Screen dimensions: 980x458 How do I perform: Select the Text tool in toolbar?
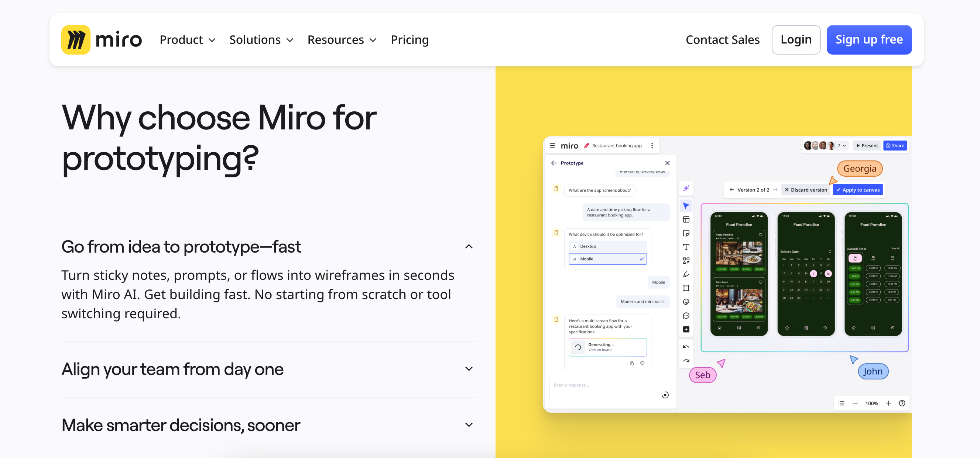(x=686, y=247)
